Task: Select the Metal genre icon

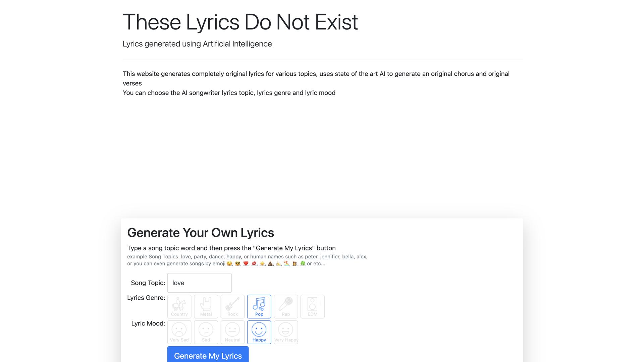Action: (x=206, y=306)
